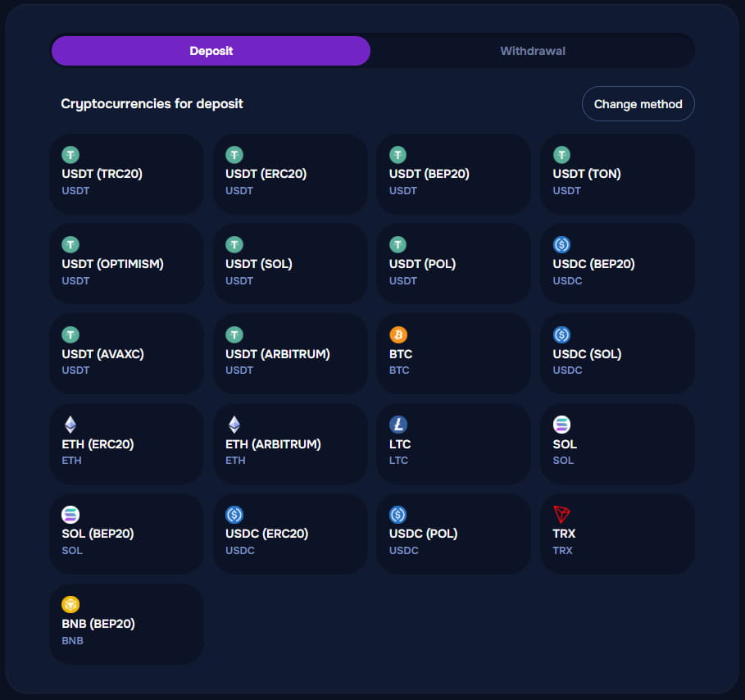Pick ETH (ERC20) label
This screenshot has width=745, height=700.
point(98,444)
